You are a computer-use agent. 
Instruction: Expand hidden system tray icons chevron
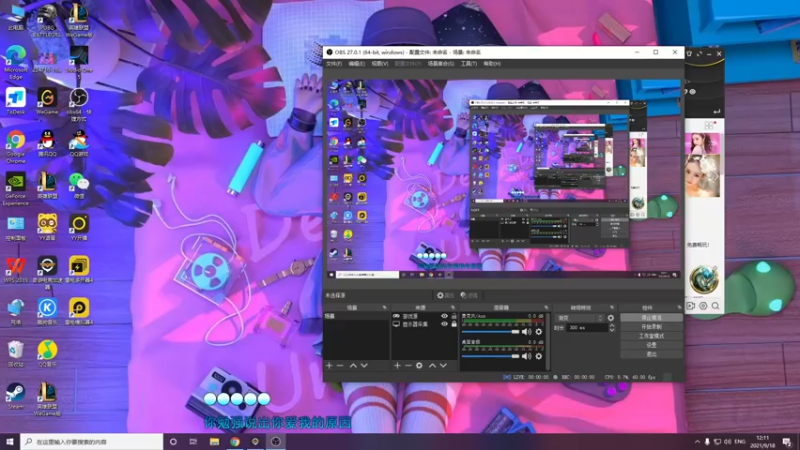click(x=697, y=441)
